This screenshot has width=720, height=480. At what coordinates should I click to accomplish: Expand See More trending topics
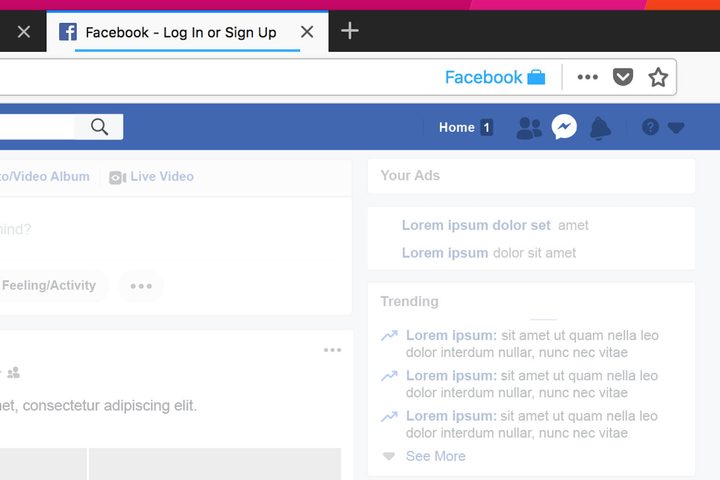point(435,456)
